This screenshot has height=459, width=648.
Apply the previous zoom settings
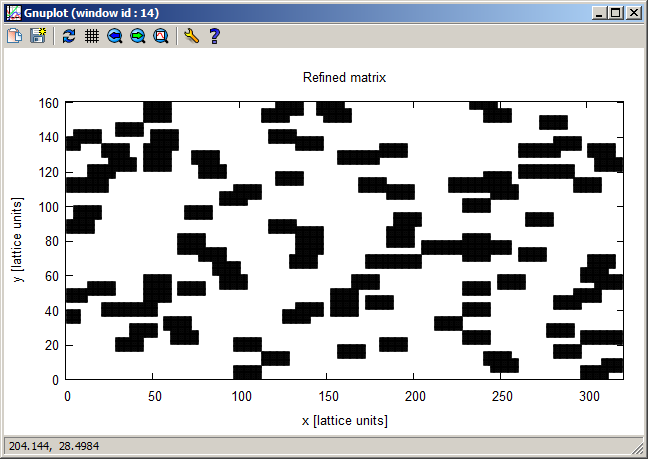115,36
